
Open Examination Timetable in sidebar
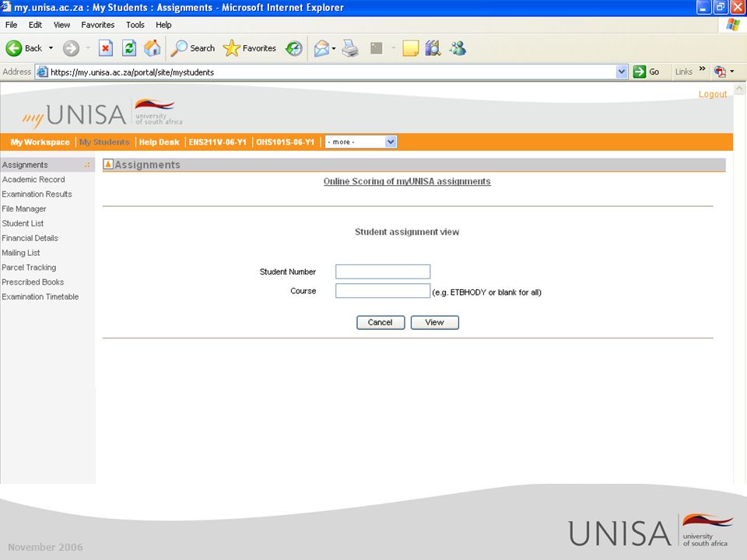click(x=40, y=296)
